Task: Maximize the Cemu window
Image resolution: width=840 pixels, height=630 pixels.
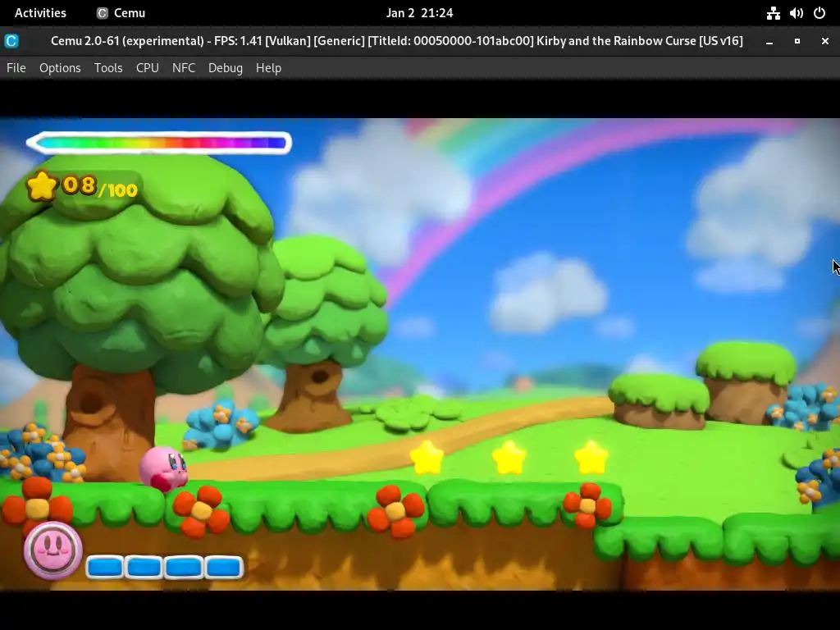Action: [797, 41]
